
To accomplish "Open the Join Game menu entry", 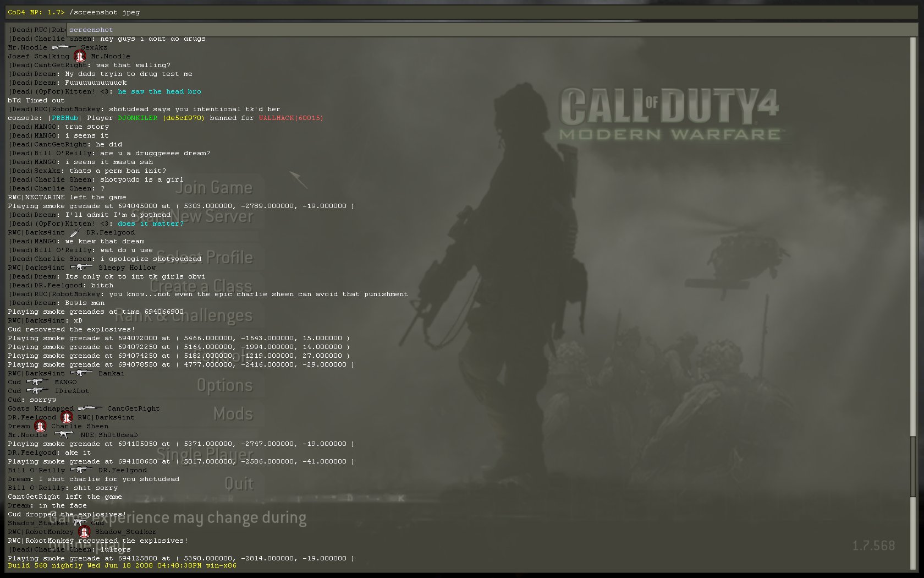I will click(x=214, y=188).
